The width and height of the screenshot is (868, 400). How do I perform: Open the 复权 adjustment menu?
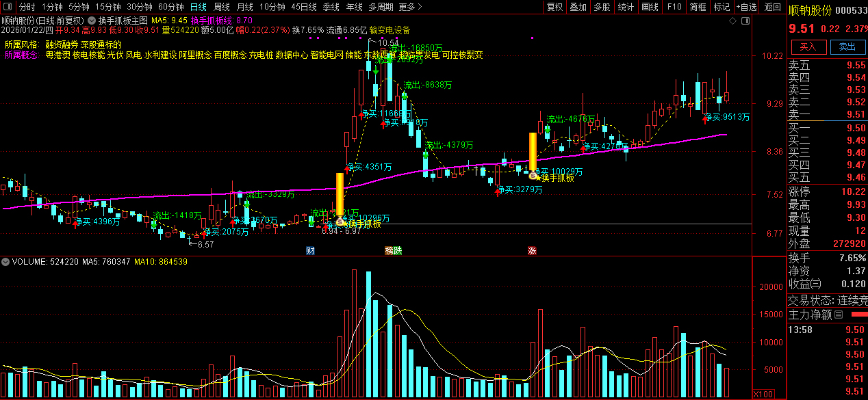tap(555, 7)
